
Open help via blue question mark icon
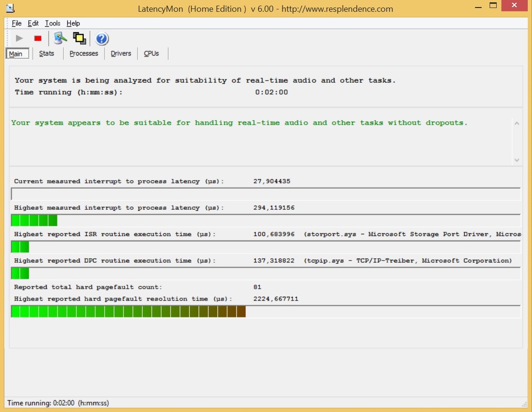coord(101,39)
